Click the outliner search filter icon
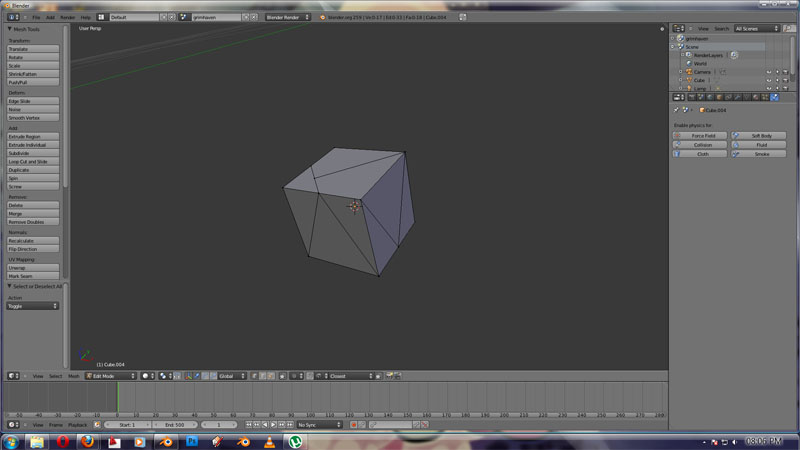This screenshot has height=450, width=800. click(x=788, y=29)
